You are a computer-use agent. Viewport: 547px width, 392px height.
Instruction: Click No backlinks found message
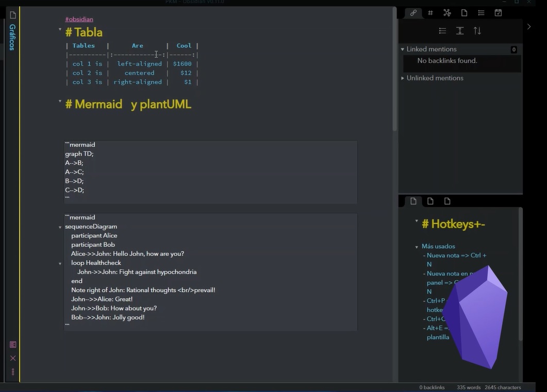point(447,61)
